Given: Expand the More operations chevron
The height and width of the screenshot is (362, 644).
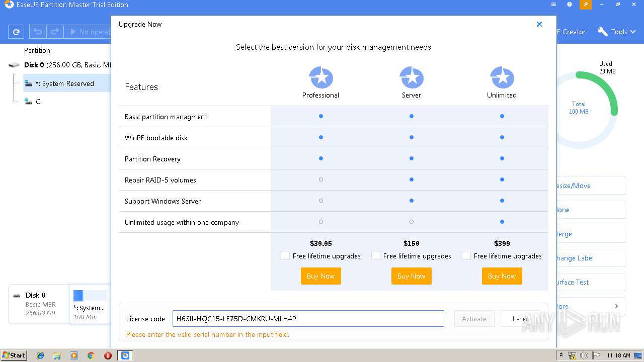Looking at the screenshot, I should (616, 306).
